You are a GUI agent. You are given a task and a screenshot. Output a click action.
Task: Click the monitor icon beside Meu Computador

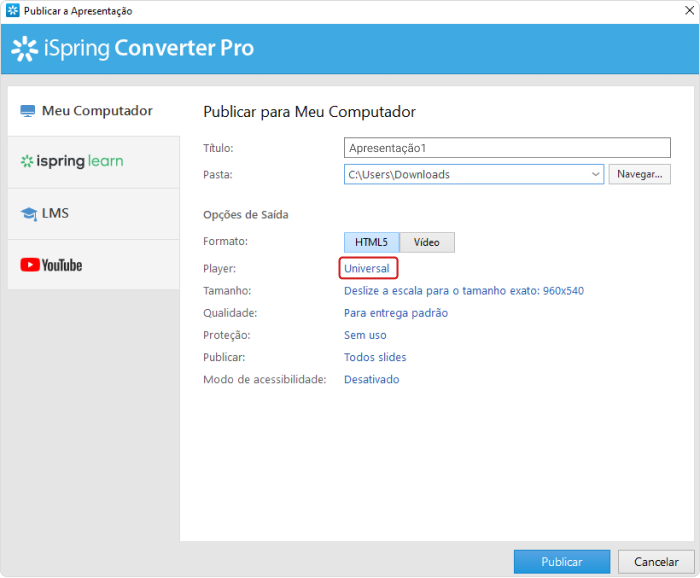point(28,111)
